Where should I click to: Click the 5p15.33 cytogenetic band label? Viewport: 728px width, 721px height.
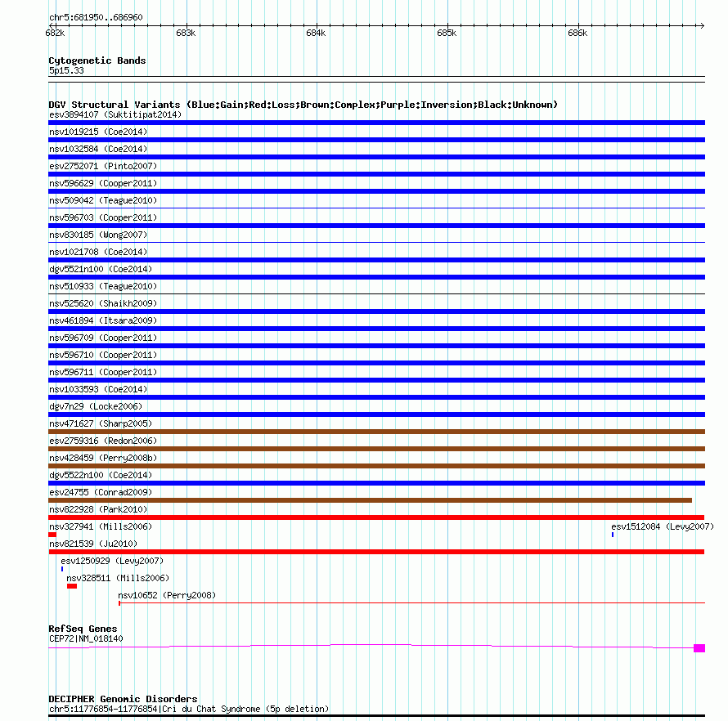point(66,70)
